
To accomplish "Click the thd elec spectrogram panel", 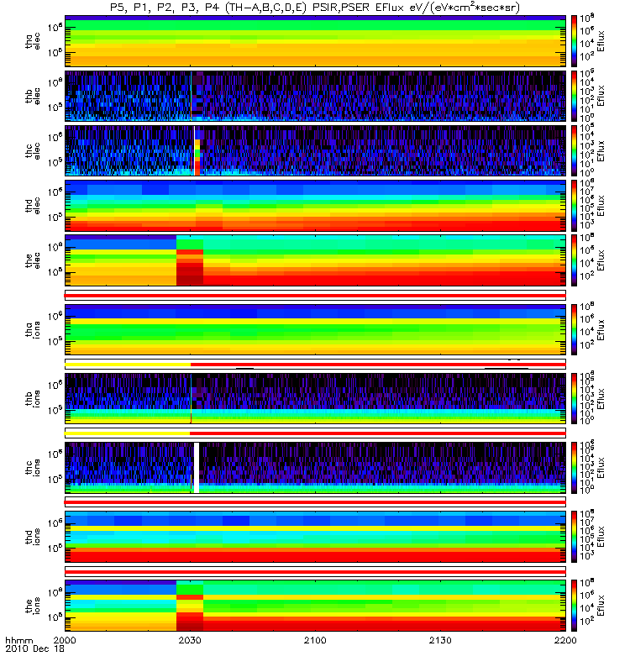I will (x=316, y=206).
